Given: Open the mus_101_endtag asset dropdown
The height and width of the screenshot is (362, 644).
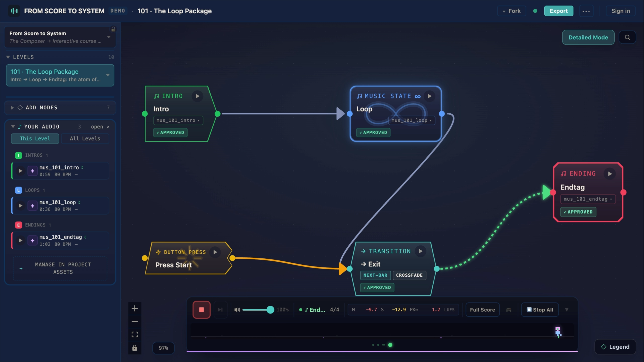Looking at the screenshot, I should click(x=588, y=199).
